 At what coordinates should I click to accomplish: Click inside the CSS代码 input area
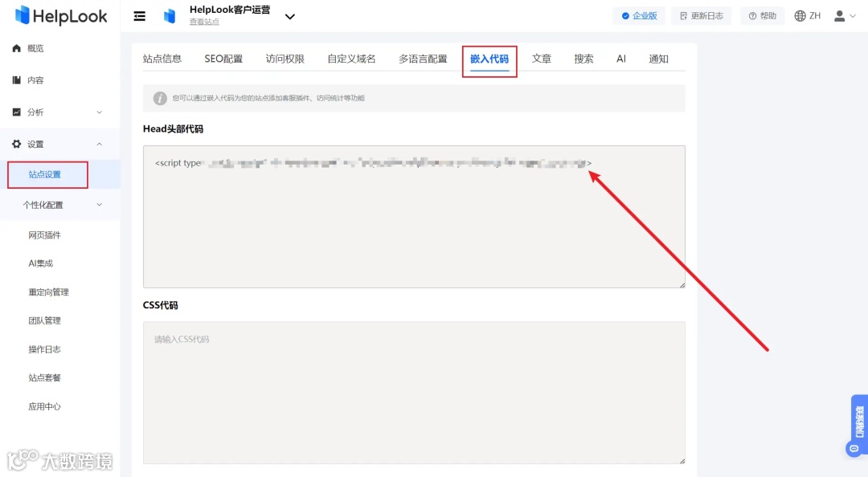[x=413, y=393]
